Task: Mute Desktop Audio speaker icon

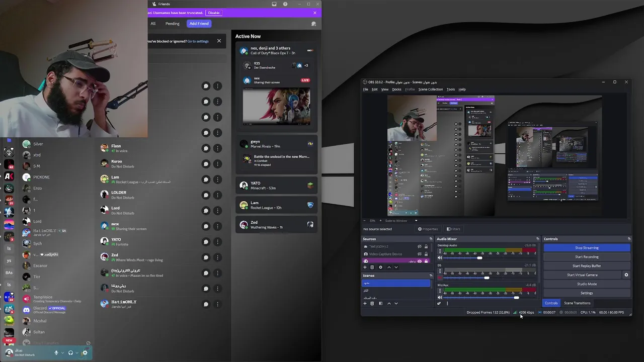Action: click(x=440, y=258)
